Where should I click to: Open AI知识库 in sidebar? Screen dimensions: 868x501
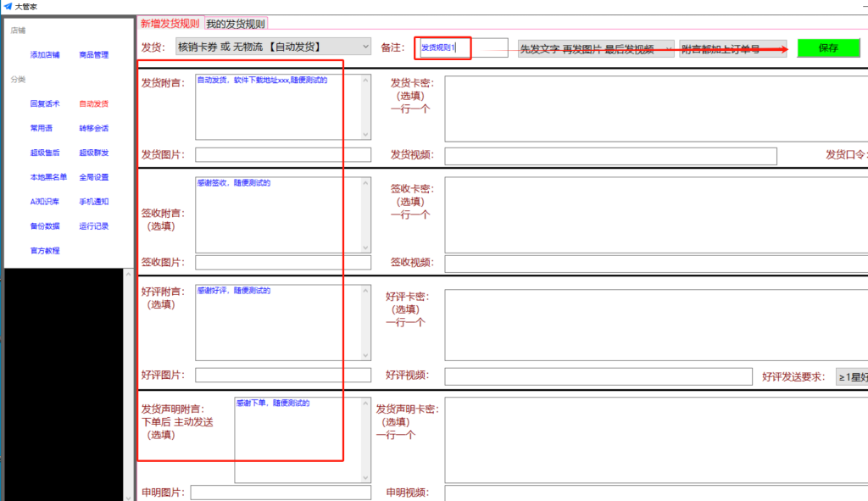[44, 202]
